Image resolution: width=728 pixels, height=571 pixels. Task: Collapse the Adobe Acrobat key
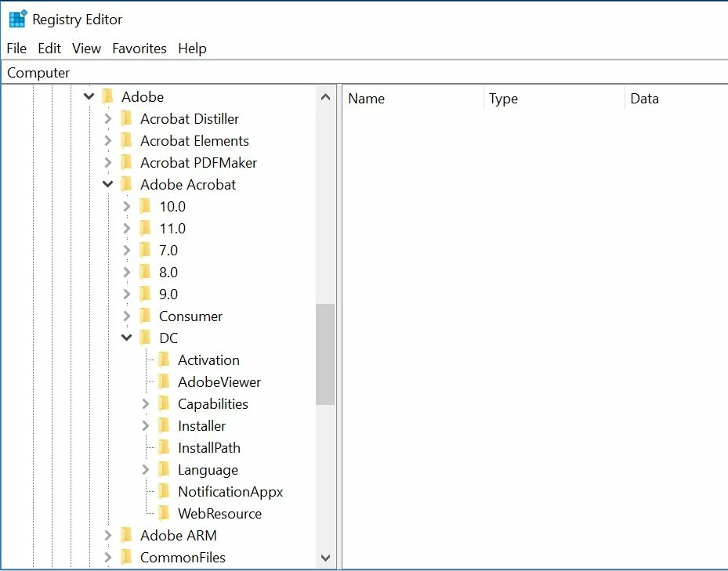pos(107,184)
